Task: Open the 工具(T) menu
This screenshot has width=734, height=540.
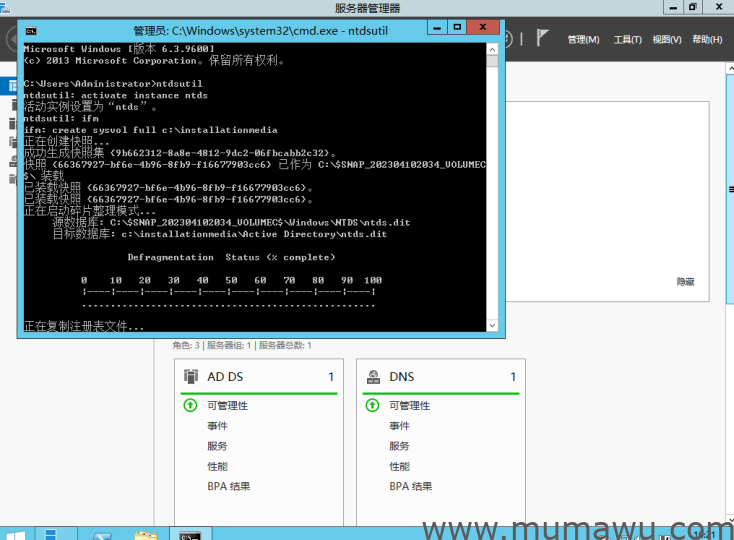Action: [x=627, y=39]
